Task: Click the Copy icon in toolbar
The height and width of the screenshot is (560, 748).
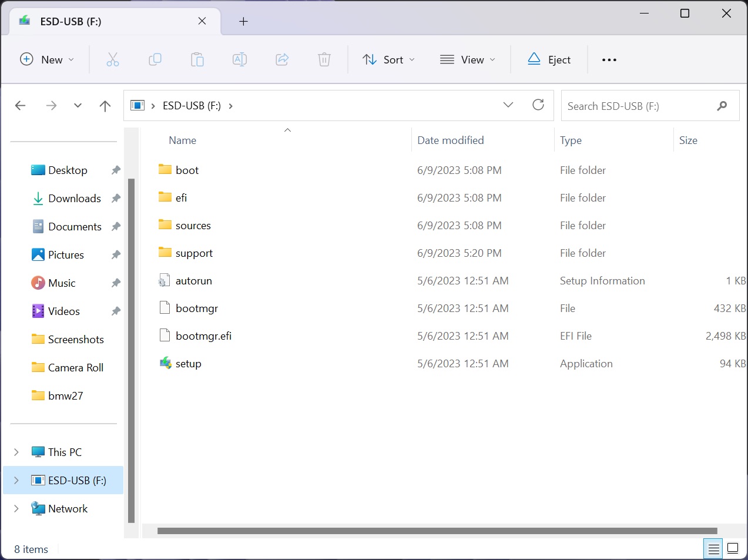Action: 155,59
